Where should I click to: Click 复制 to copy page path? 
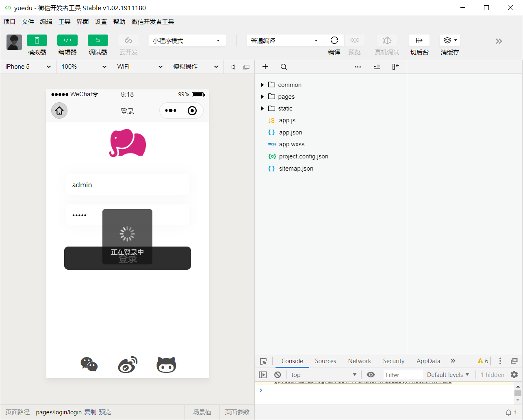click(x=90, y=412)
